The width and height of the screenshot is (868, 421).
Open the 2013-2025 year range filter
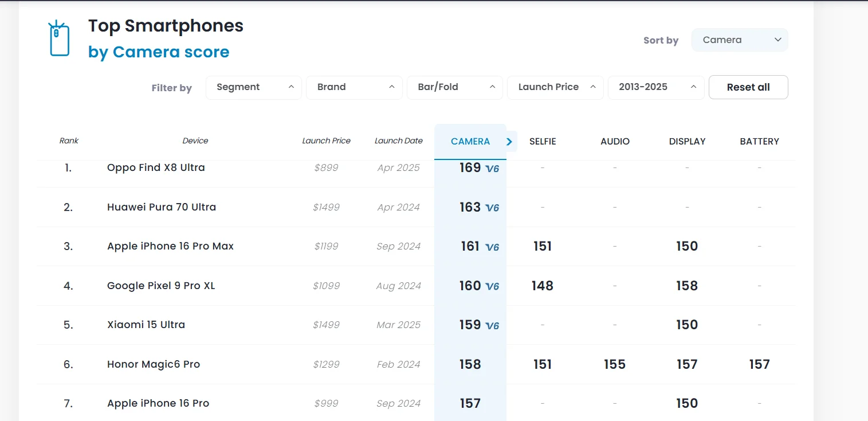tap(656, 87)
